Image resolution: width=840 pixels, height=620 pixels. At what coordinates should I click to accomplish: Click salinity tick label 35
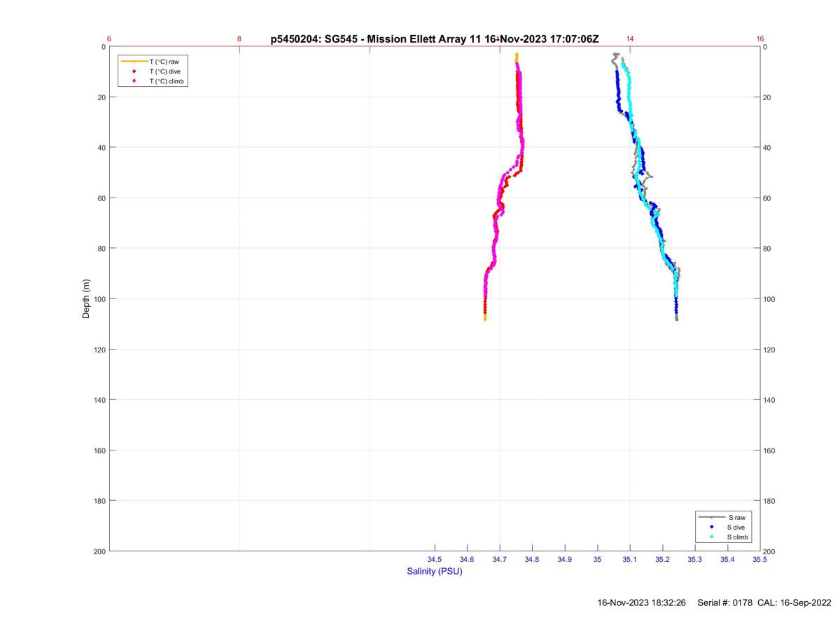tap(597, 560)
